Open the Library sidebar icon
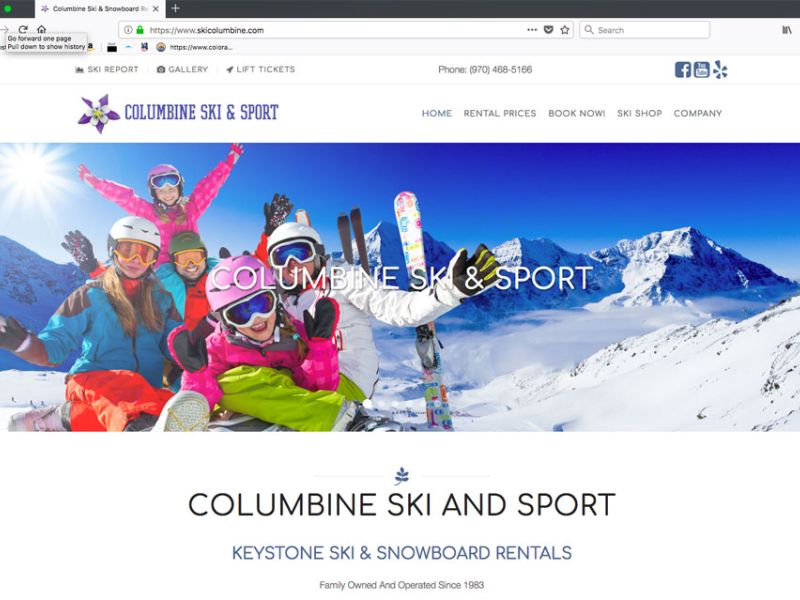 (787, 30)
